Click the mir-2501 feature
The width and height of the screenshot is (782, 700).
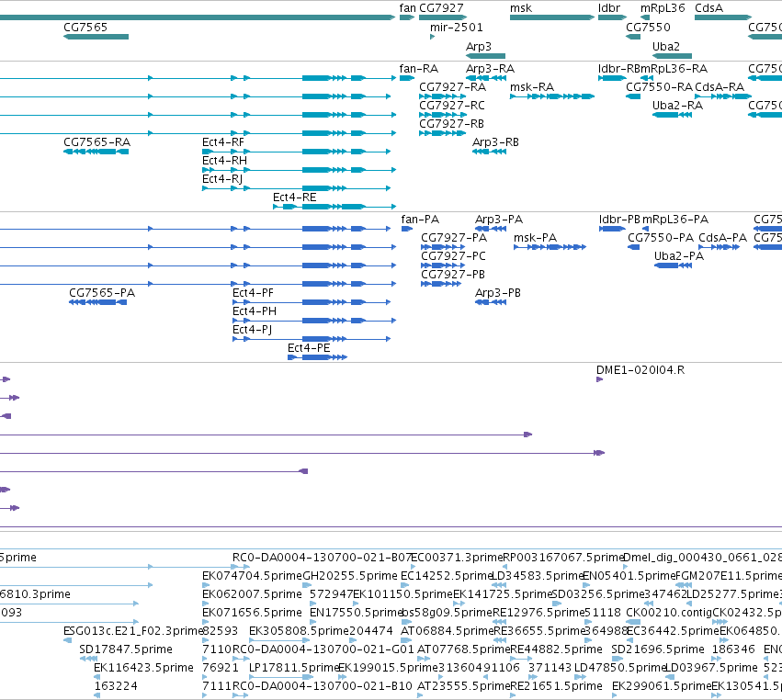[x=433, y=37]
